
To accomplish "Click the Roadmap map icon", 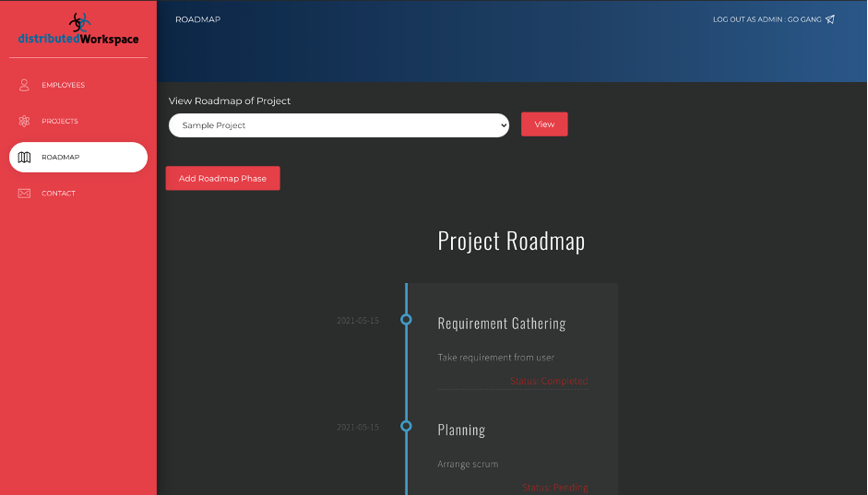I will [25, 158].
